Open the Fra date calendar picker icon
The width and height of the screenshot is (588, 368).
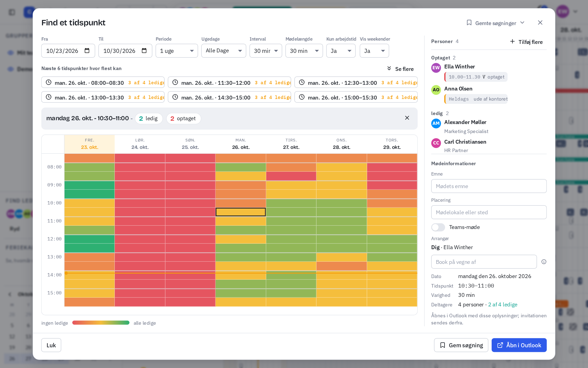click(x=87, y=51)
